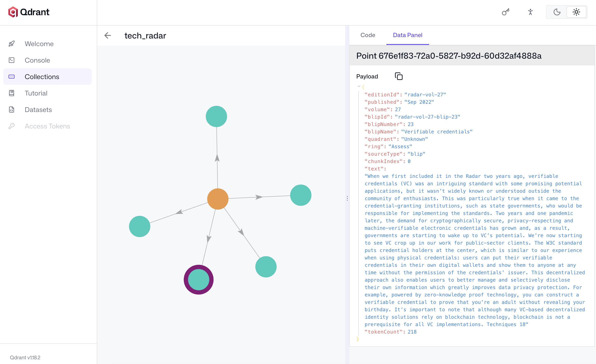Click the rocket icon beside Welcome
The width and height of the screenshot is (596, 364).
[x=12, y=44]
